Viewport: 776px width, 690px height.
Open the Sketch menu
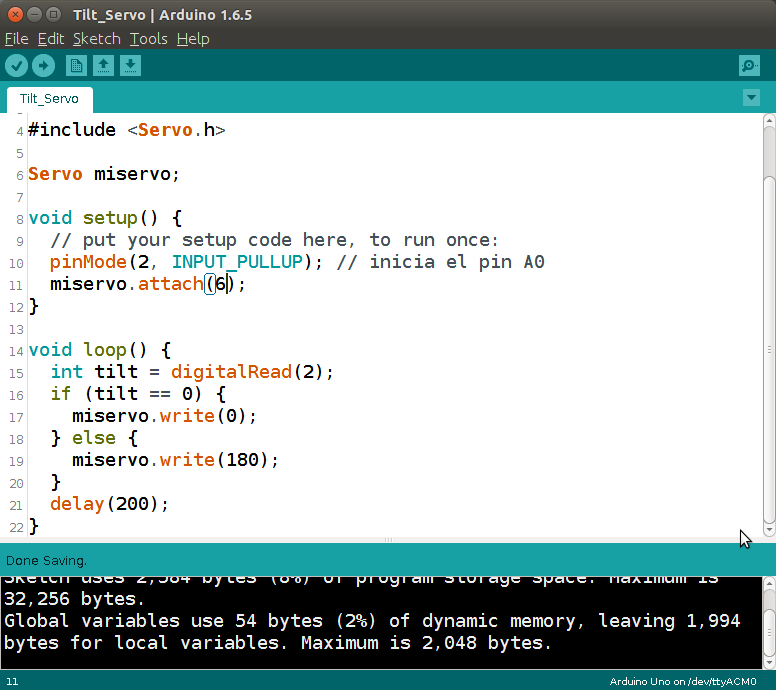(97, 39)
